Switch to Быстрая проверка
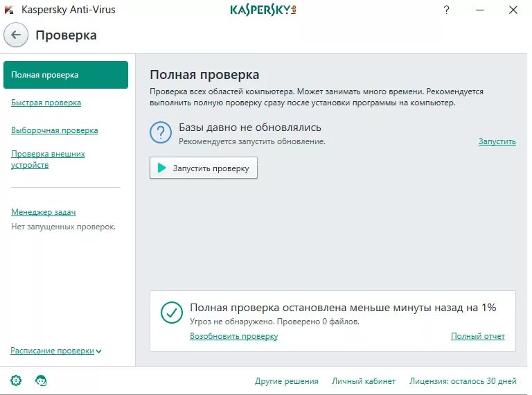532x395 pixels. 46,103
